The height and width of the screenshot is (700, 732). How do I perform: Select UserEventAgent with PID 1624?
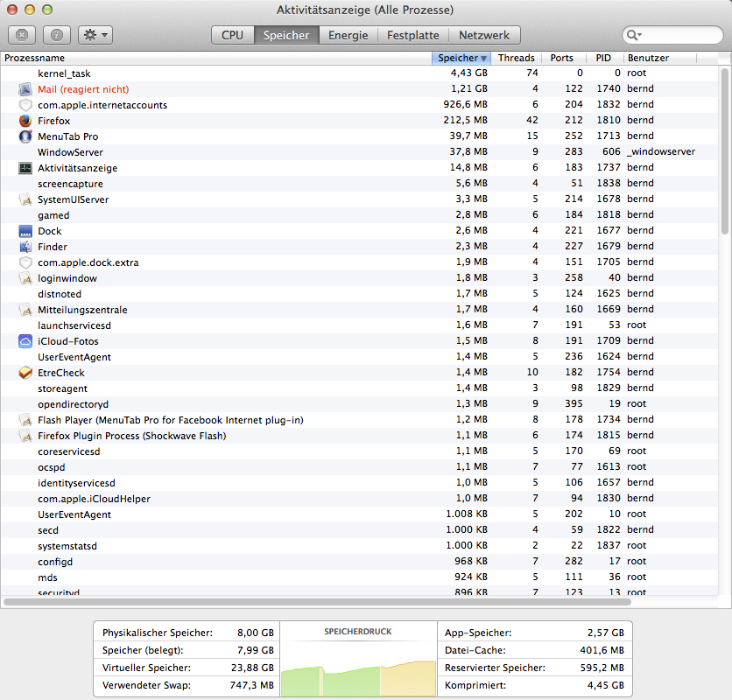360,357
